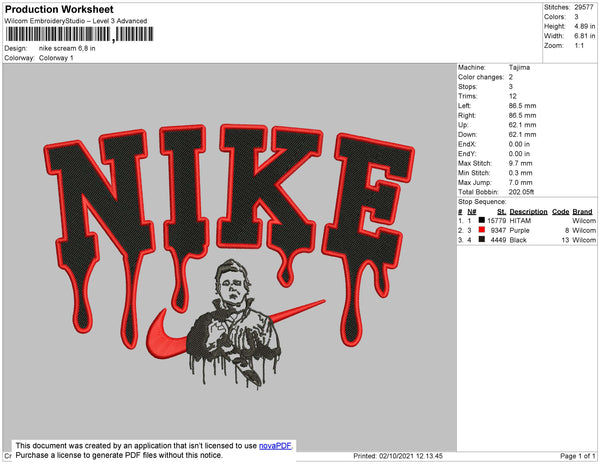This screenshot has width=600, height=464.
Task: Click the 'St.' column header
Action: [502, 212]
